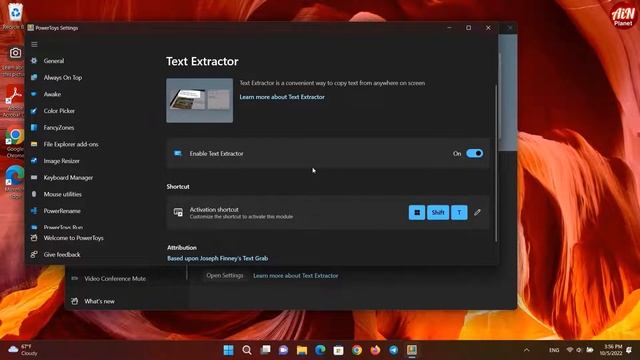Click PowerToys taskbar icon

[412, 350]
